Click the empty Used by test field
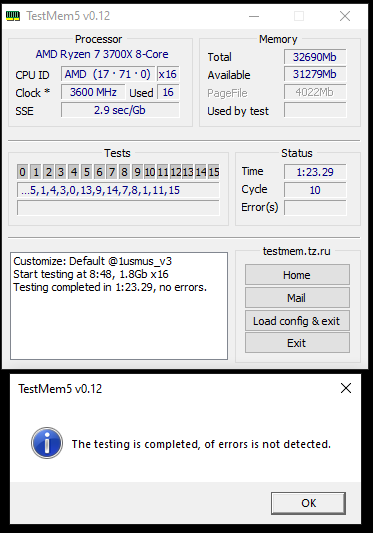The width and height of the screenshot is (373, 533). (x=315, y=110)
